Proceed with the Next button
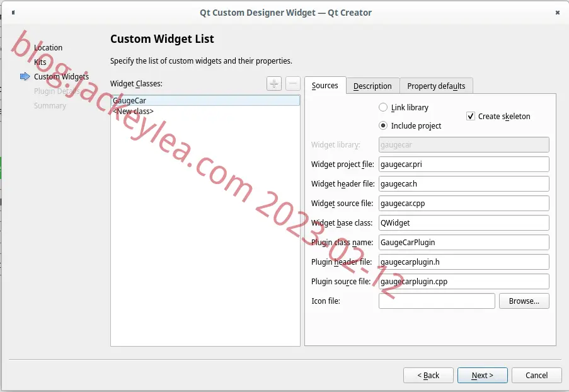Viewport: 569px width, 392px height. tap(482, 376)
